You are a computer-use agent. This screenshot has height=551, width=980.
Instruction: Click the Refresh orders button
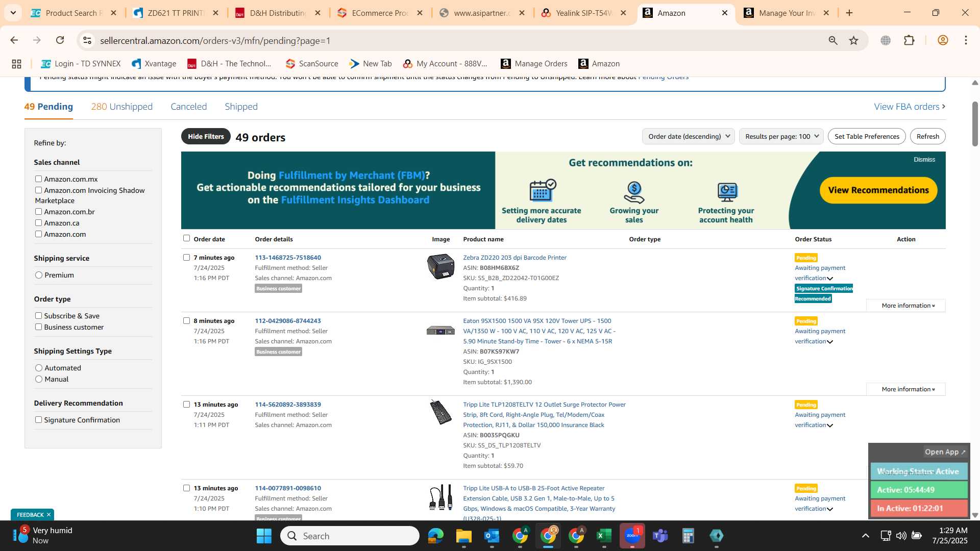click(x=927, y=136)
